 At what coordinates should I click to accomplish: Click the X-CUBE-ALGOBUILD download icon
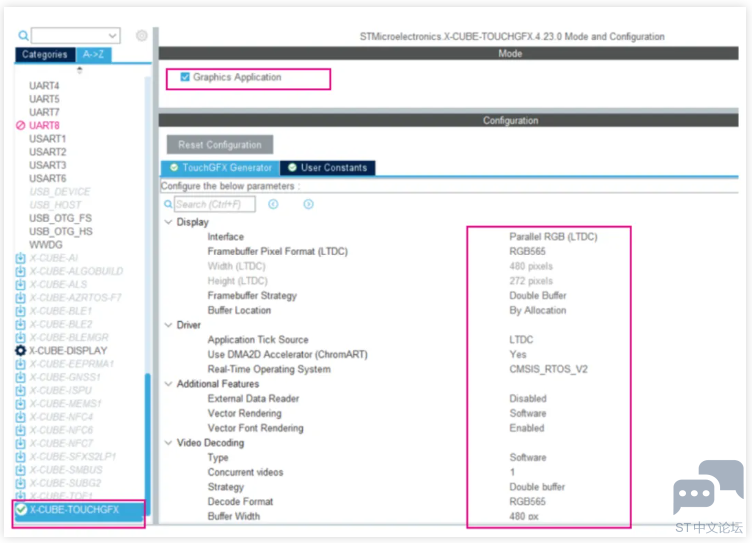click(x=21, y=271)
